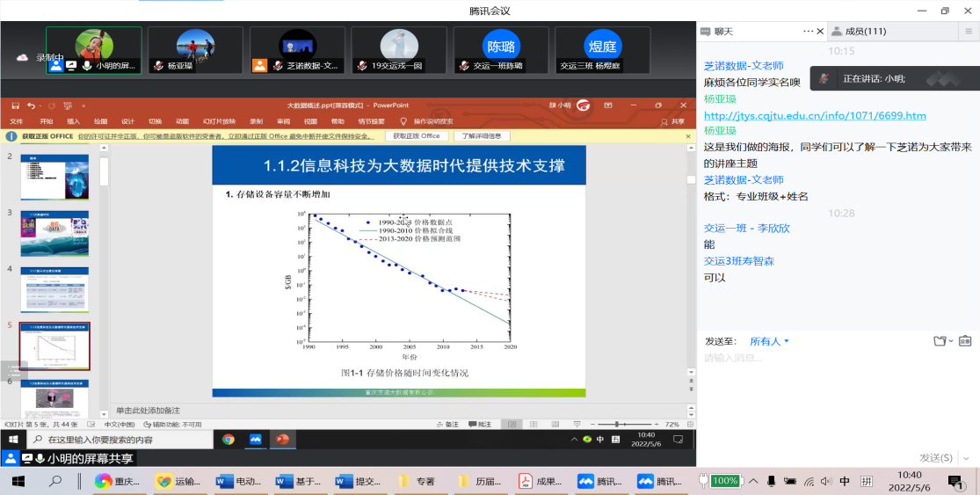Toggle 批注 comments button in status bar
The height and width of the screenshot is (495, 980).
tap(481, 425)
